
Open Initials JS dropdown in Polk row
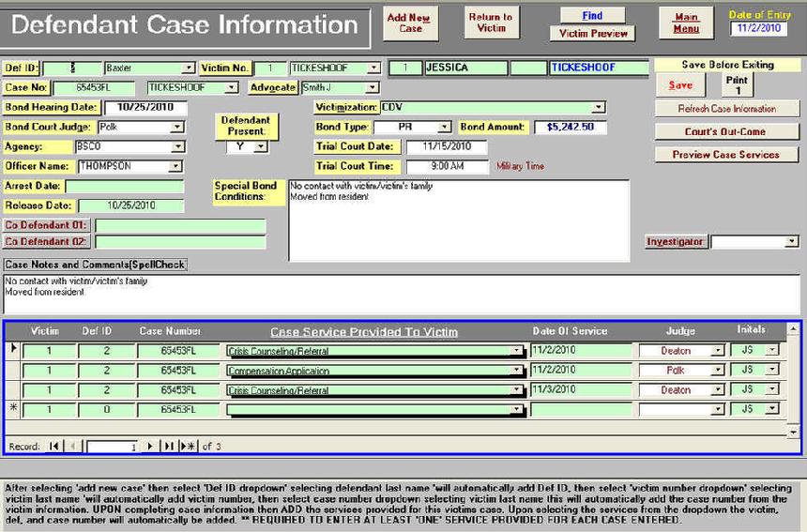tap(772, 370)
